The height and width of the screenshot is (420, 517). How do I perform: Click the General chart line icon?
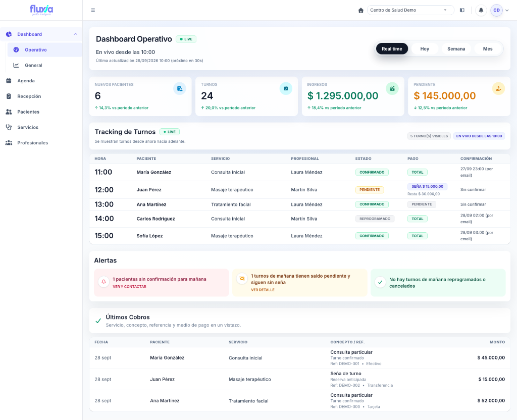[16, 65]
